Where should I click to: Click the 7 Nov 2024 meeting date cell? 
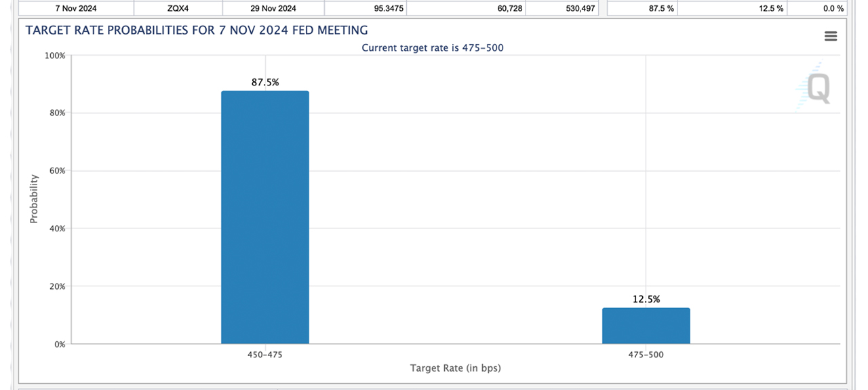coord(76,9)
